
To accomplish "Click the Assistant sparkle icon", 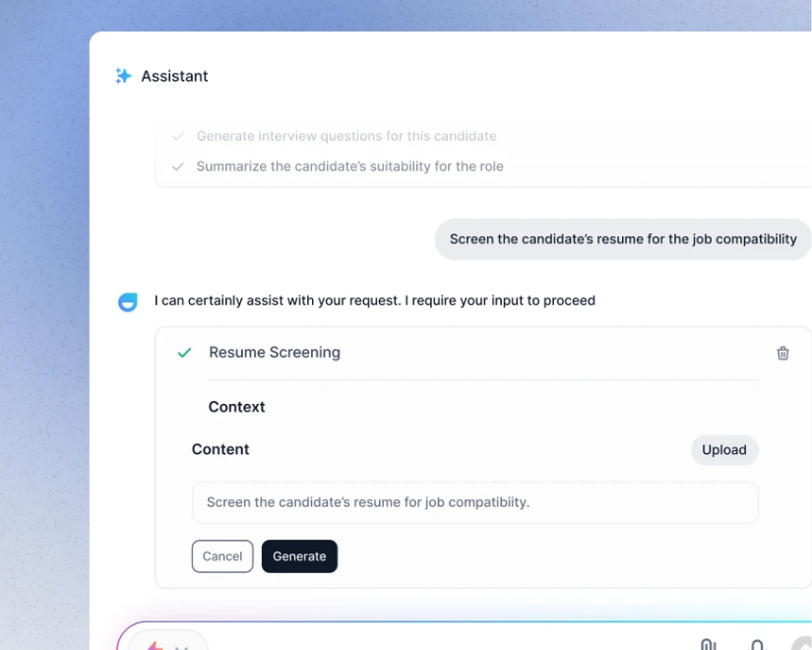I will 123,76.
